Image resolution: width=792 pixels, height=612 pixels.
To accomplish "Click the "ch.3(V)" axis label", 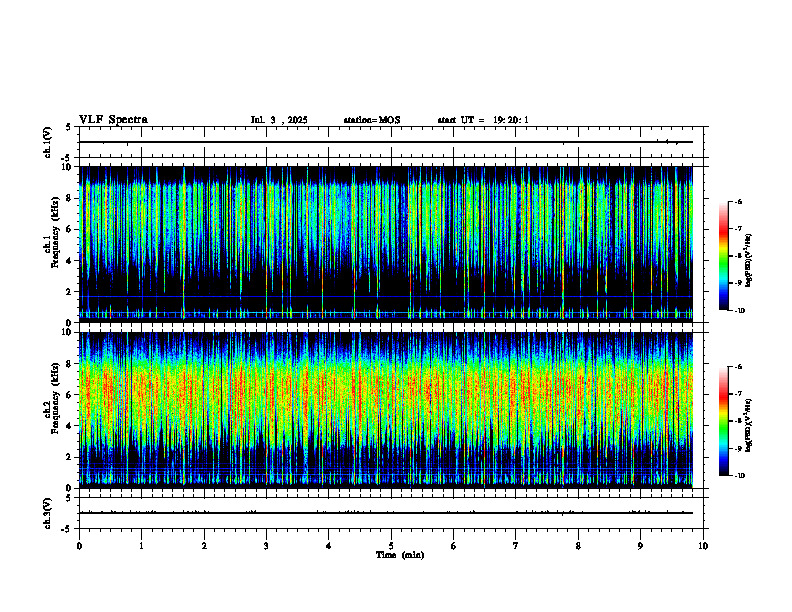I will [x=48, y=513].
